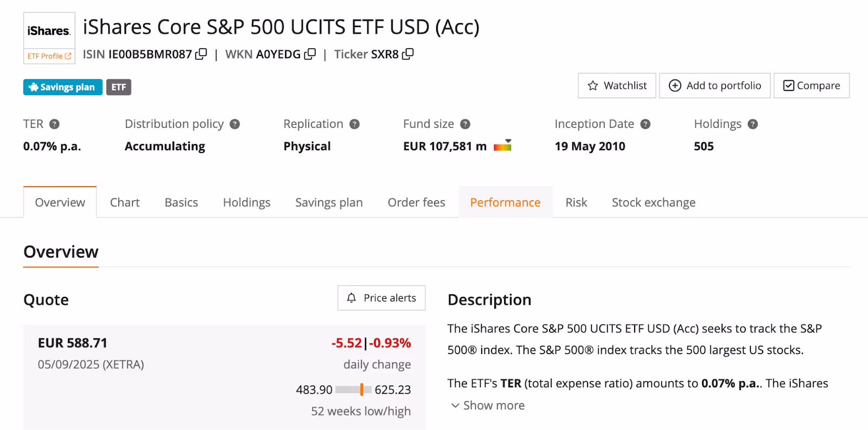This screenshot has width=868, height=430.
Task: Open the Distribution policy help icon
Action: 235,124
